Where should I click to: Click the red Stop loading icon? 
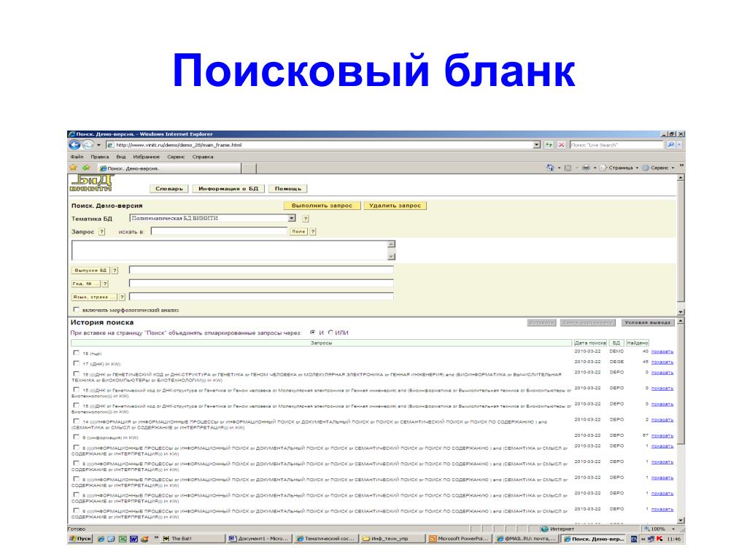tap(561, 145)
